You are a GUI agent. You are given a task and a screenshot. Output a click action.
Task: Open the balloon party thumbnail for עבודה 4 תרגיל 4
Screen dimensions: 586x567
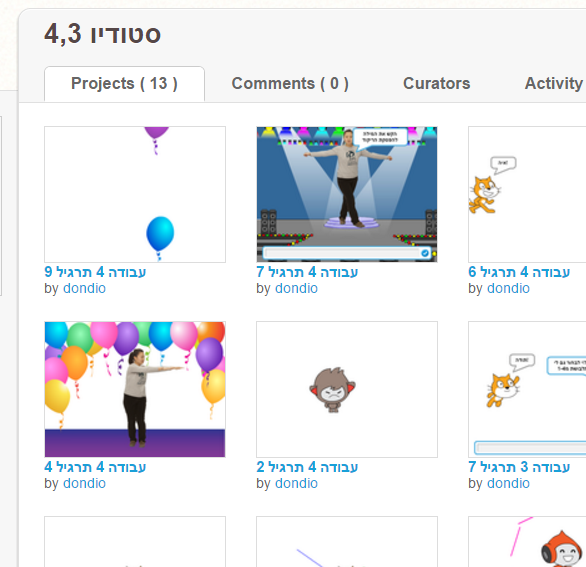[x=135, y=389]
